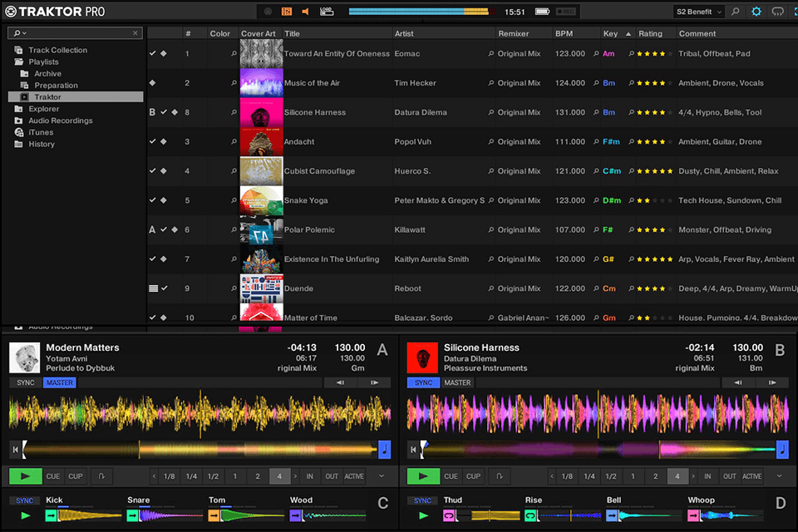This screenshot has height=532, width=798.
Task: Open the S2 Benefit layout dropdown
Action: (699, 11)
